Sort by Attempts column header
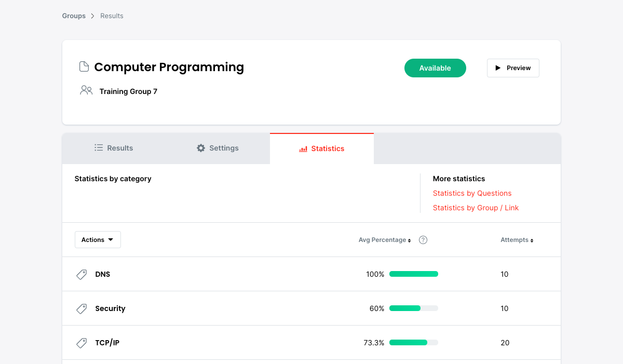The image size is (623, 364). (517, 240)
